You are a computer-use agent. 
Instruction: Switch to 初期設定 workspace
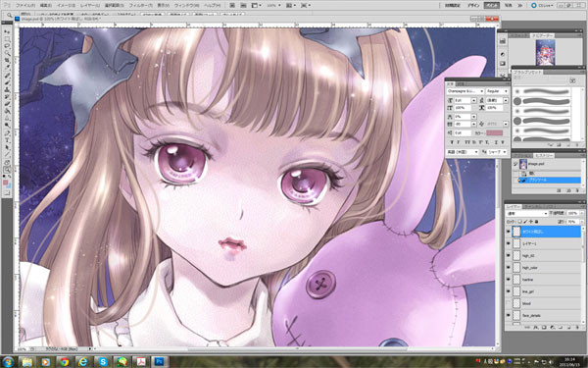coord(453,6)
